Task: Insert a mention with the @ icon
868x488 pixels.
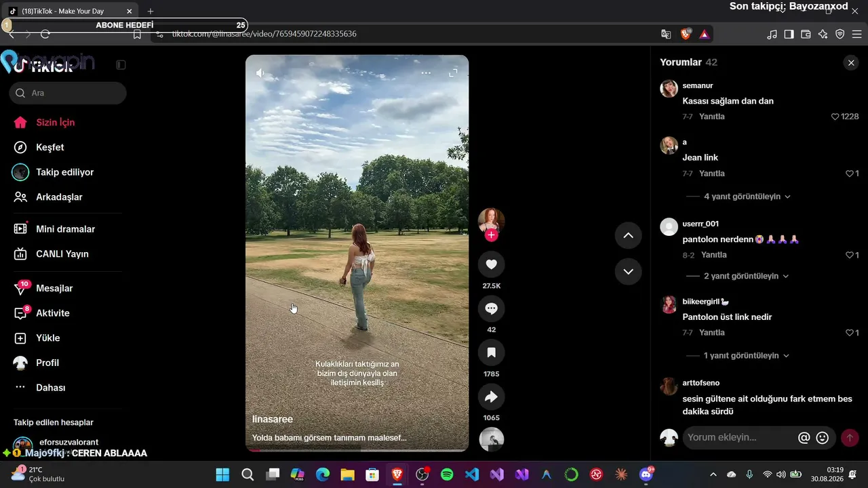Action: point(804,438)
